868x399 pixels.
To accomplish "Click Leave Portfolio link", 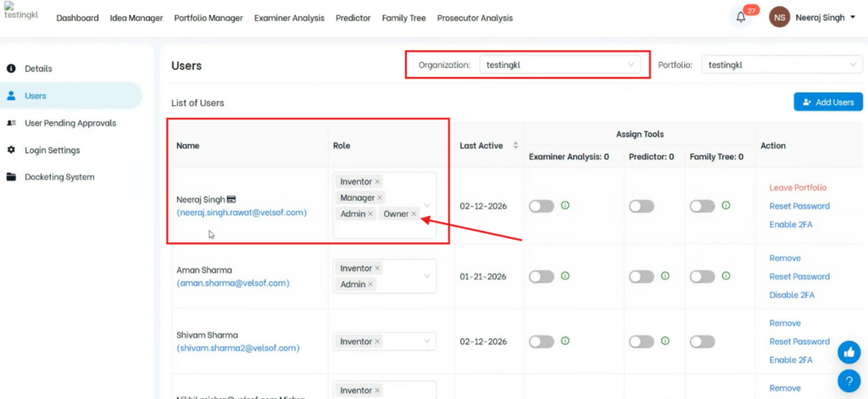I will [x=798, y=187].
